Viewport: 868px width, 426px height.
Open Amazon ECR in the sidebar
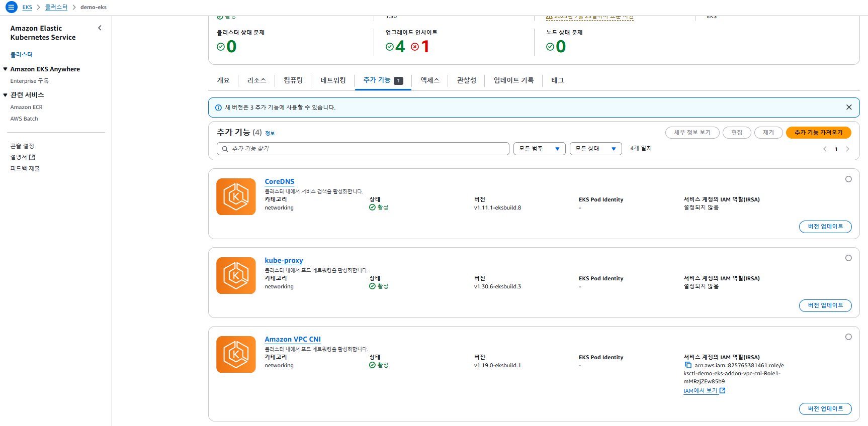tap(27, 107)
